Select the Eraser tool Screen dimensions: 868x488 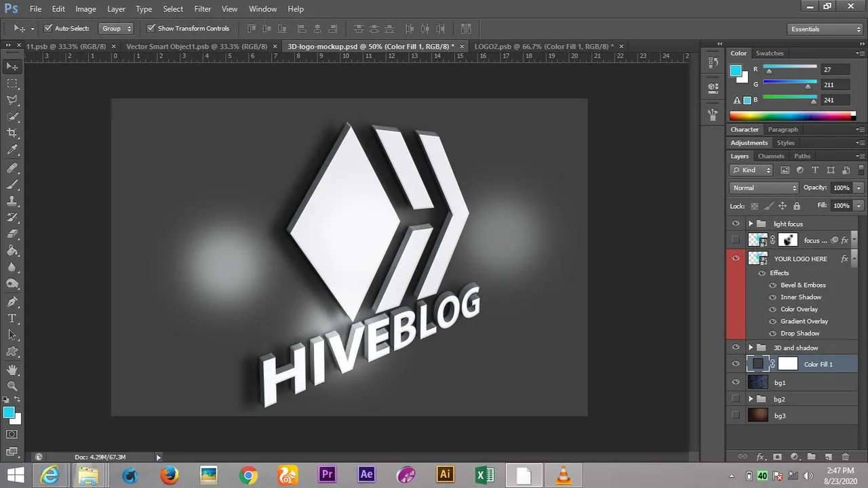(12, 234)
